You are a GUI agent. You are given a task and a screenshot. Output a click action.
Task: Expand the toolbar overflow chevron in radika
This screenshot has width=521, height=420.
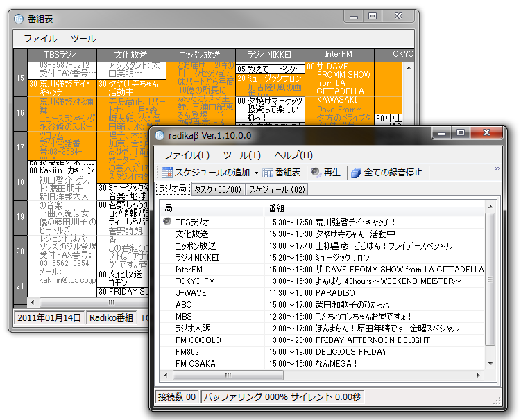[497, 168]
